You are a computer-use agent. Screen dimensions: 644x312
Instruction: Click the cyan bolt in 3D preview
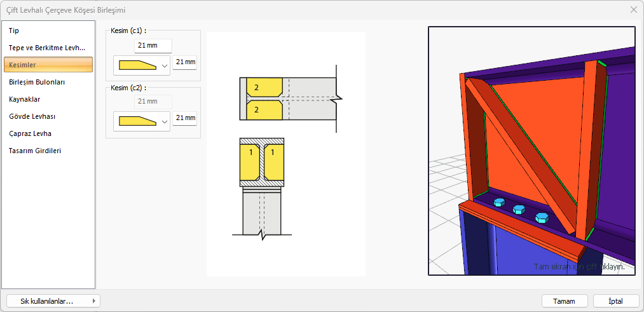[519, 210]
